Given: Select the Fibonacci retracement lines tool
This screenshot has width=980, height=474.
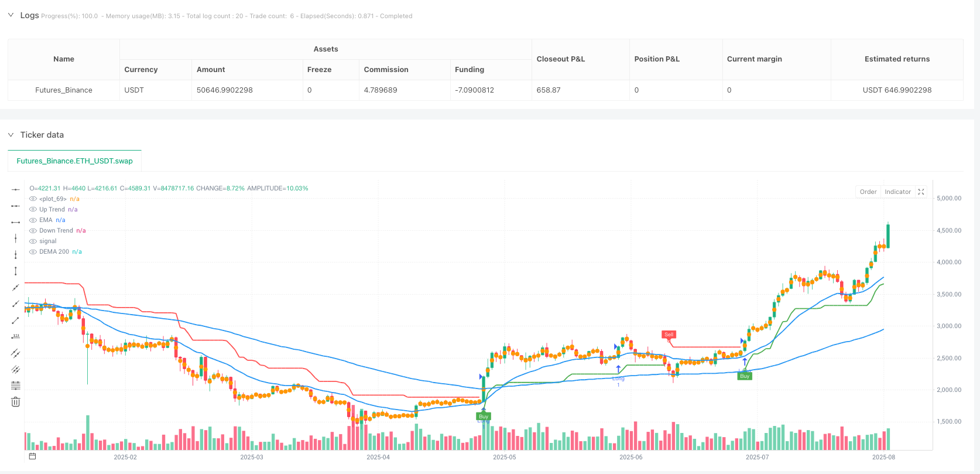Looking at the screenshot, I should [16, 386].
